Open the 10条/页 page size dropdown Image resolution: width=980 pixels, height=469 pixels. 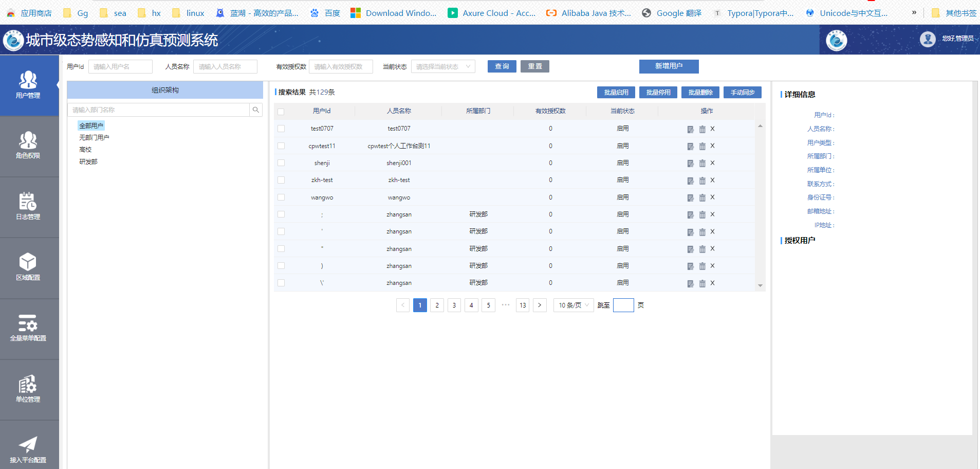point(574,305)
